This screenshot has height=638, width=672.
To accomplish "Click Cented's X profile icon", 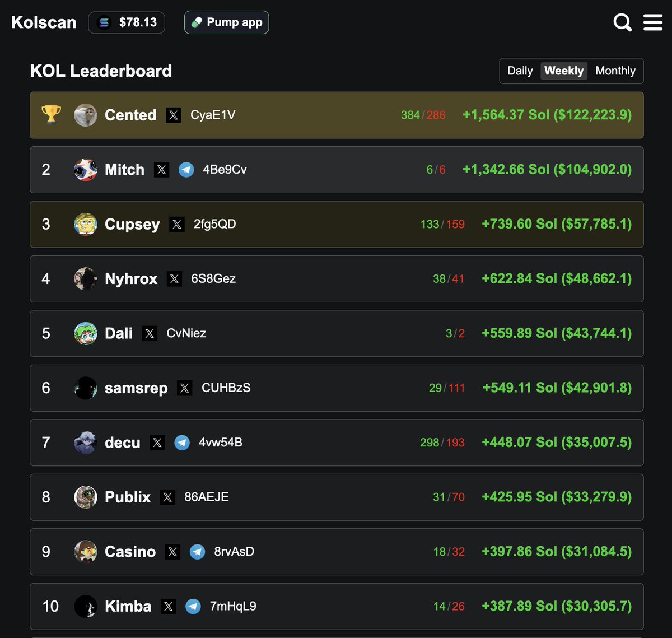I will [x=174, y=115].
